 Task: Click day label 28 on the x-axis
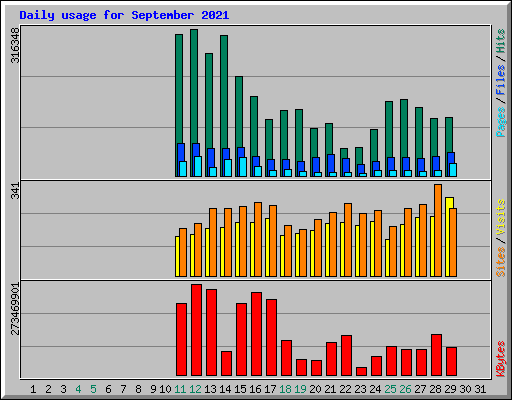point(436,389)
